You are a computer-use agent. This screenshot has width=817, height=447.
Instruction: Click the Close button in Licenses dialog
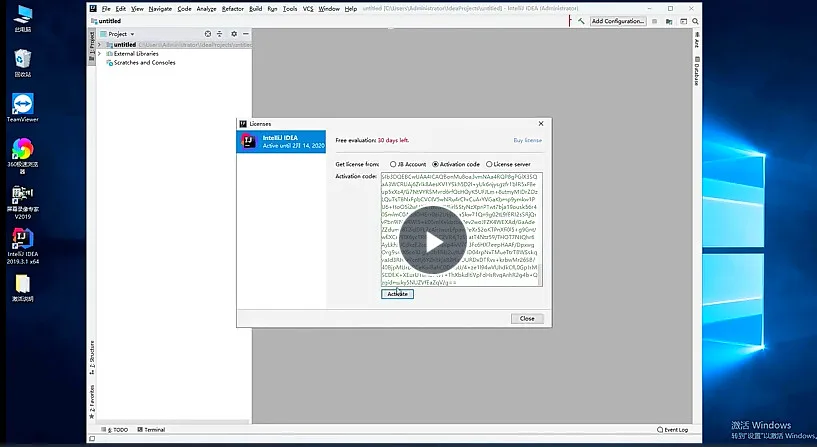point(527,318)
